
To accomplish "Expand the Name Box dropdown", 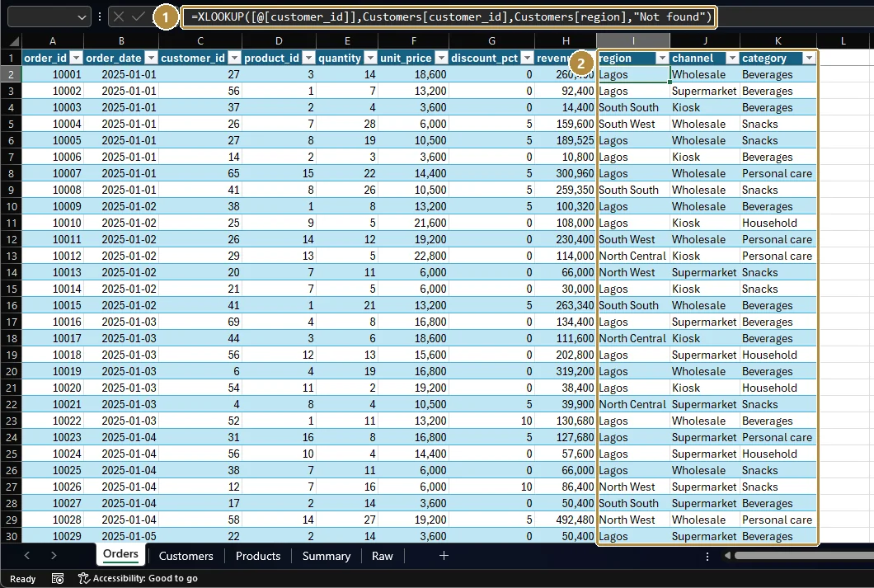I will pyautogui.click(x=82, y=17).
